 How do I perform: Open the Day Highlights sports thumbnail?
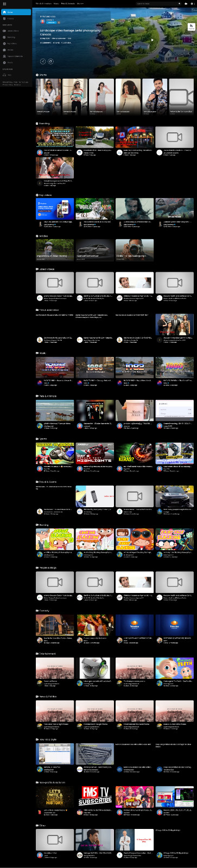click(x=95, y=453)
